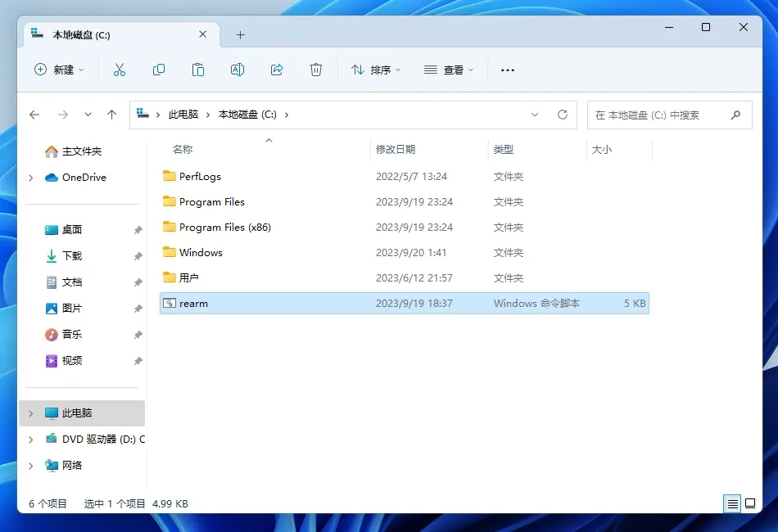Select the PerfLogs folder
The width and height of the screenshot is (778, 532).
point(405,177)
